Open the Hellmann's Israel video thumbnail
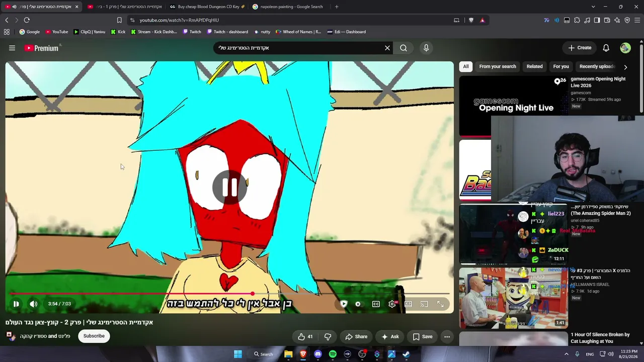Viewport: 644px width, 362px height. (513, 298)
